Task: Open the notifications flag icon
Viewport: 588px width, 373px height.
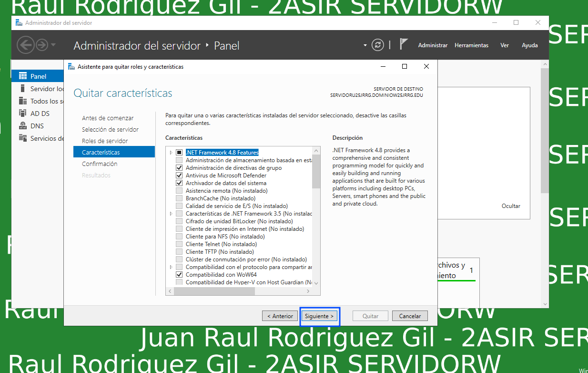Action: pyautogui.click(x=403, y=44)
